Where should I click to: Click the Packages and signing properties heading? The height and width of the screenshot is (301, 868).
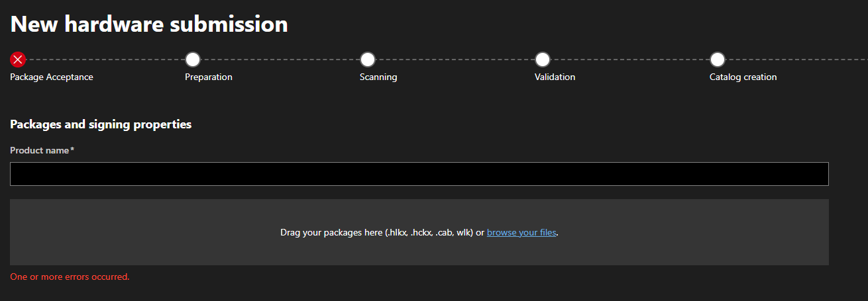[x=101, y=124]
